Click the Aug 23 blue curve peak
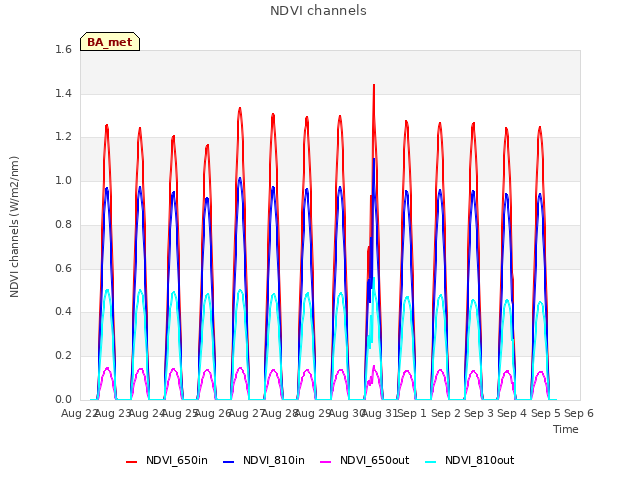640x480 pixels. 107,189
